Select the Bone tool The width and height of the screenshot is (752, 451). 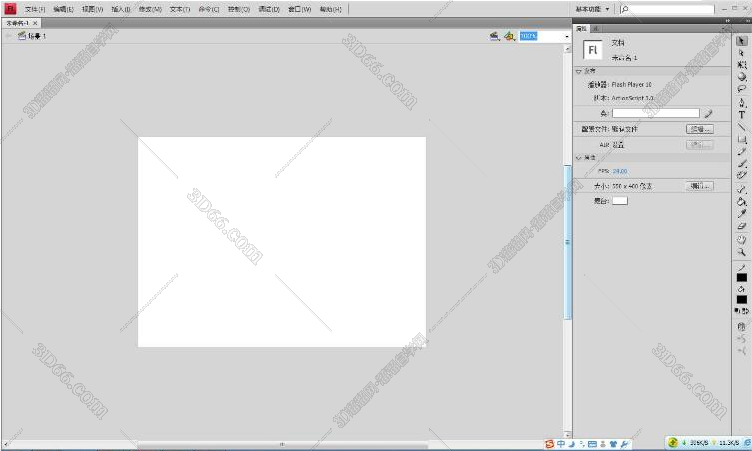coord(741,190)
